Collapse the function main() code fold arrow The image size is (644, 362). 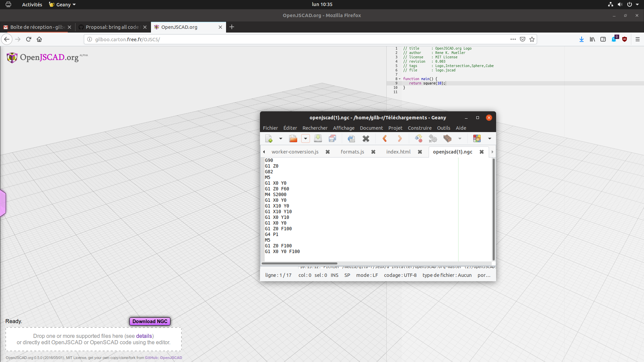pyautogui.click(x=400, y=79)
